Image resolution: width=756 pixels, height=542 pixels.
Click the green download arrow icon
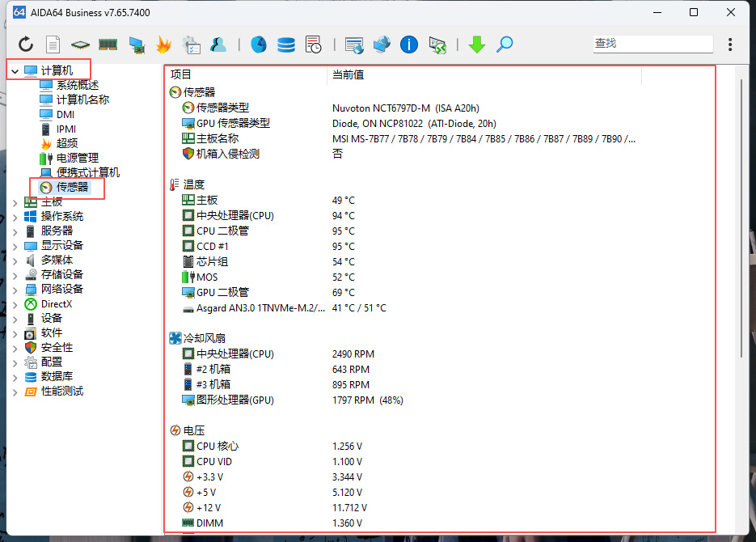(x=477, y=44)
